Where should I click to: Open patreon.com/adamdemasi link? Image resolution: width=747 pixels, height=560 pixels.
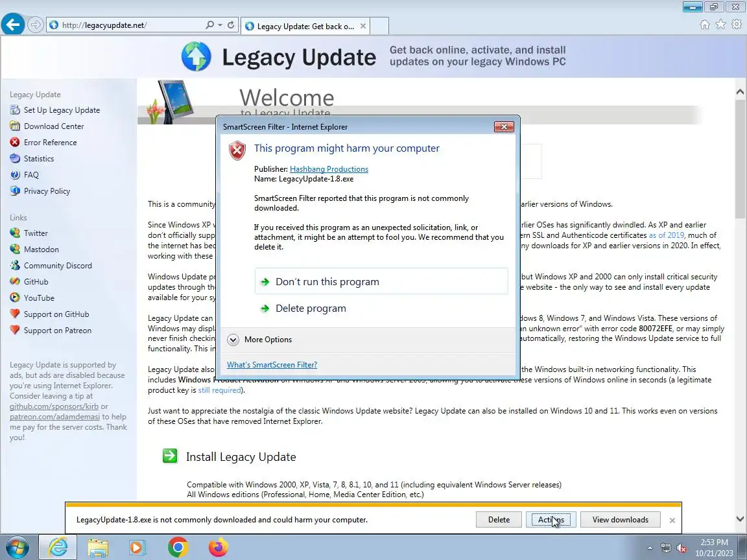click(54, 417)
